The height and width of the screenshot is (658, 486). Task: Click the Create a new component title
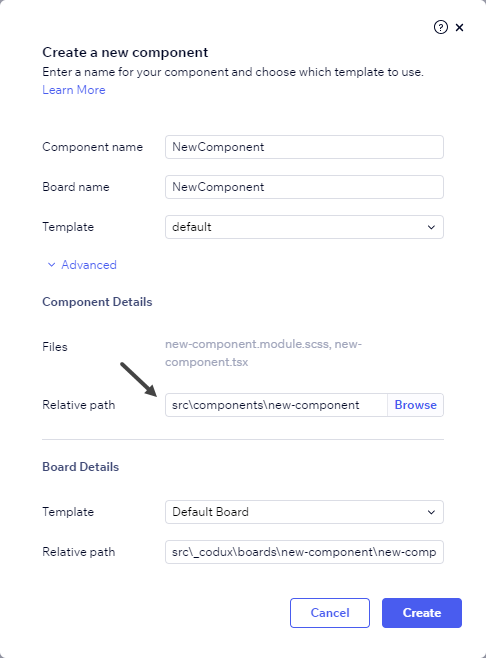pyautogui.click(x=125, y=52)
